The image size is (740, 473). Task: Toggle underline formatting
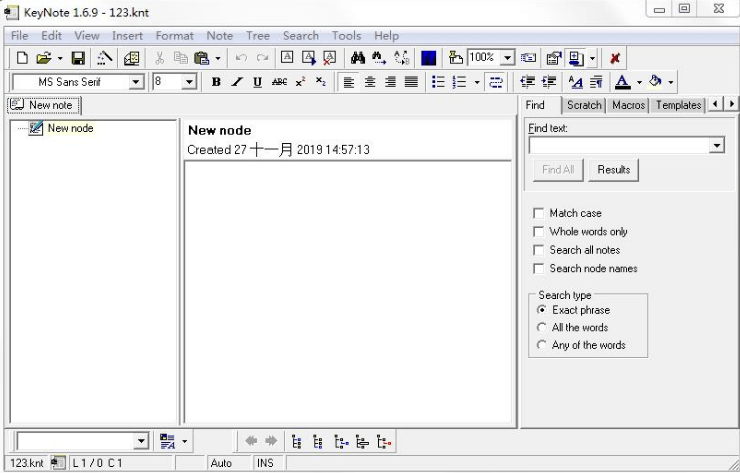pos(258,82)
